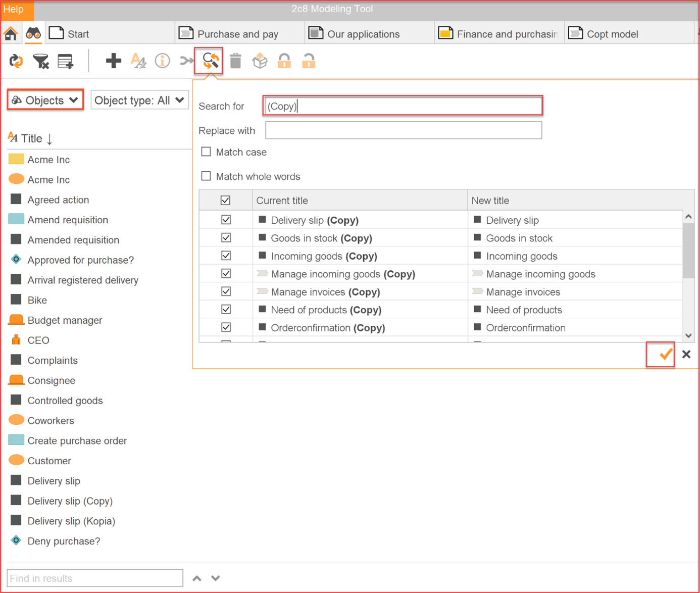
Task: Click the Current title column header
Action: [x=360, y=201]
